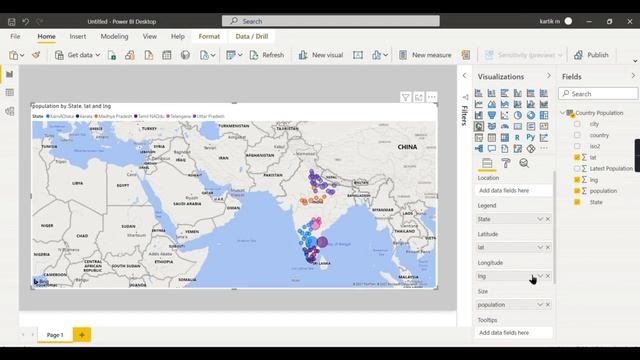Open the Analytics magnifier pane

click(x=524, y=163)
